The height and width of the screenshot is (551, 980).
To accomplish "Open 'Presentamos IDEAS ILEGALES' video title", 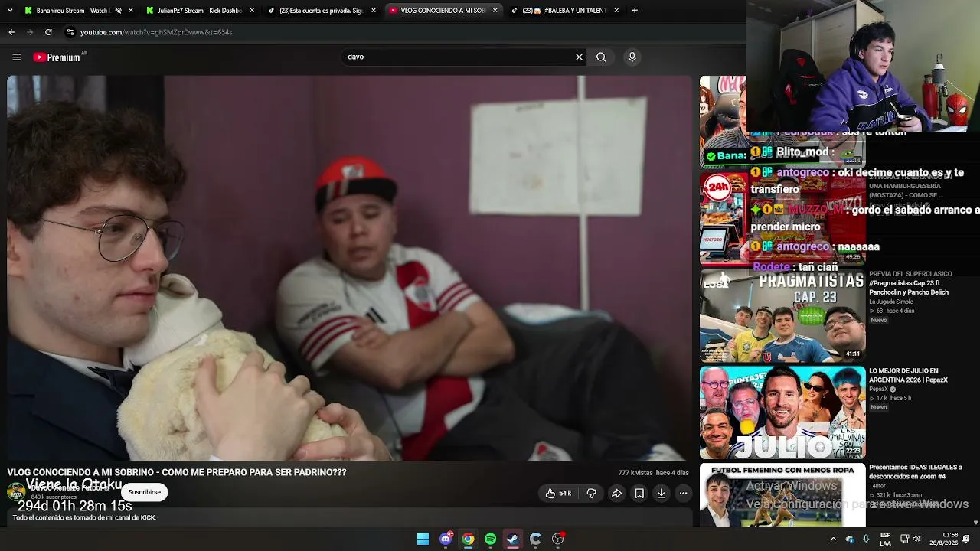I will pyautogui.click(x=916, y=471).
